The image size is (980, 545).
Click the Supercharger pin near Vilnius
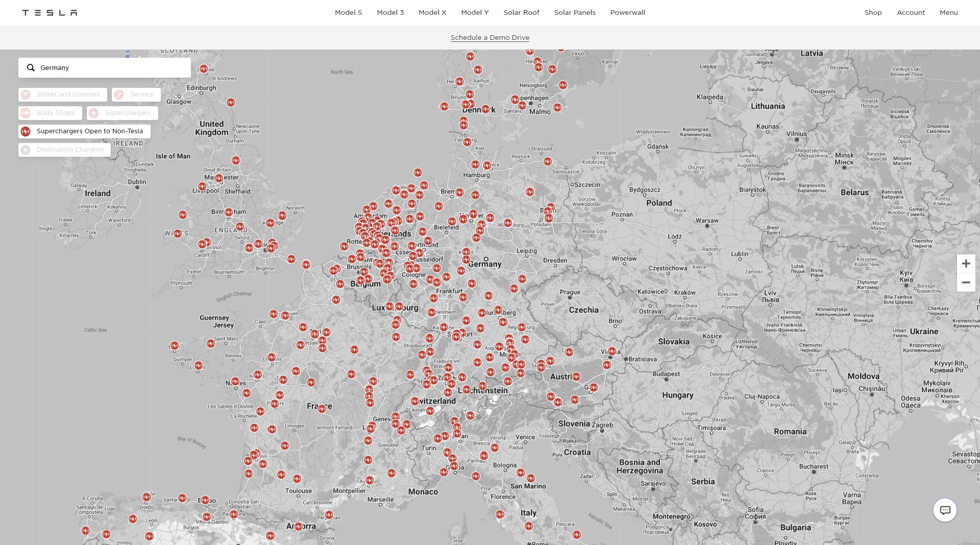tap(796, 138)
